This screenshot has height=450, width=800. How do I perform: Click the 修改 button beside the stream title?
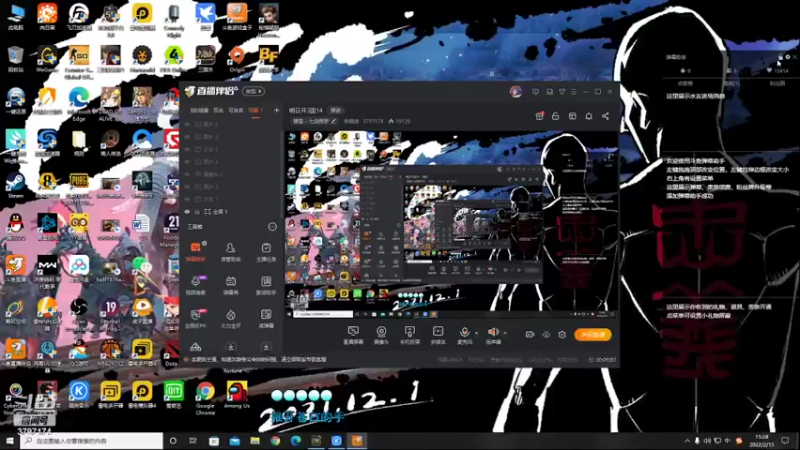tap(336, 110)
